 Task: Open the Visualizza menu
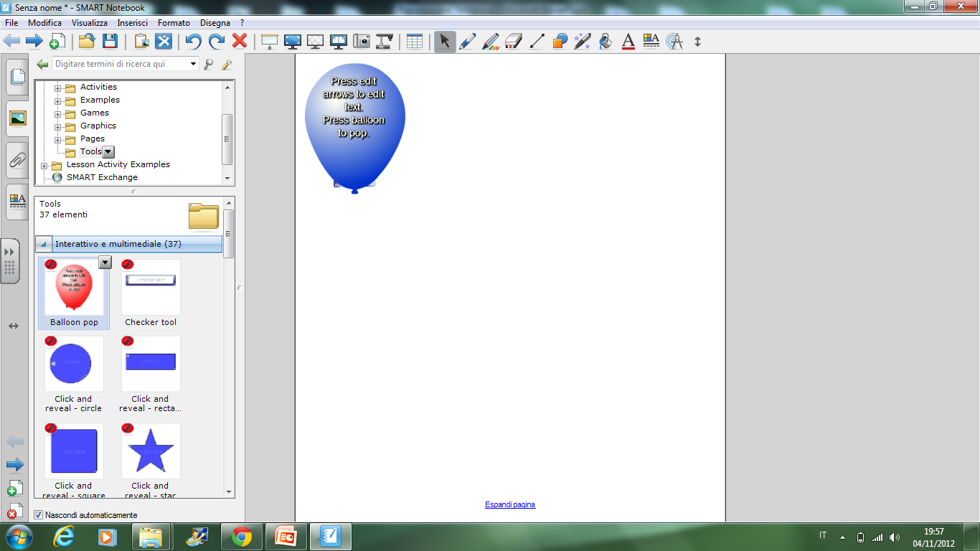tap(90, 23)
